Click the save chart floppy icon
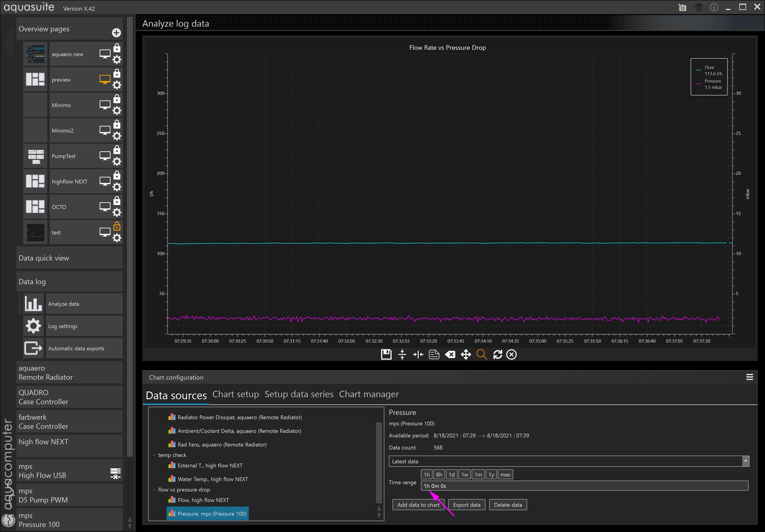The height and width of the screenshot is (532, 765). coord(386,354)
